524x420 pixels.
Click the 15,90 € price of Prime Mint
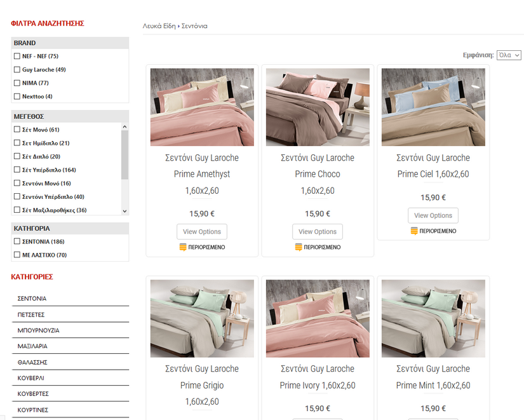tap(433, 409)
